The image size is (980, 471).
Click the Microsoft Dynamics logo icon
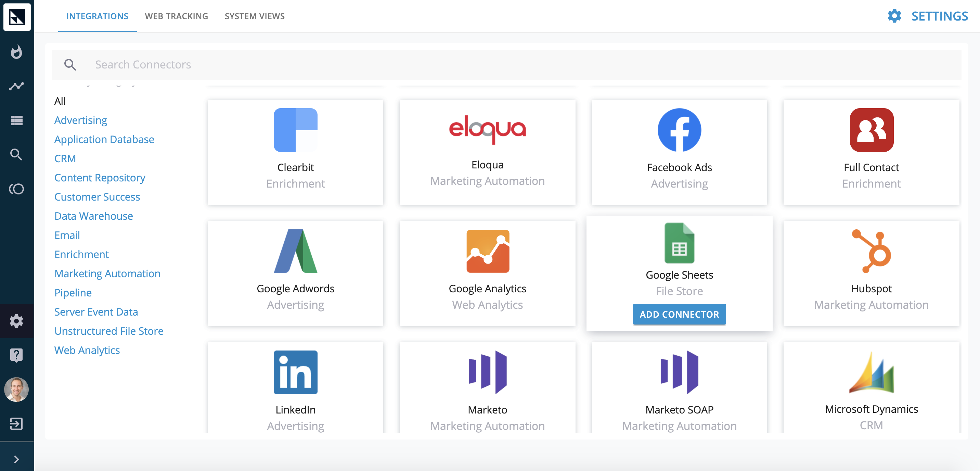point(871,372)
